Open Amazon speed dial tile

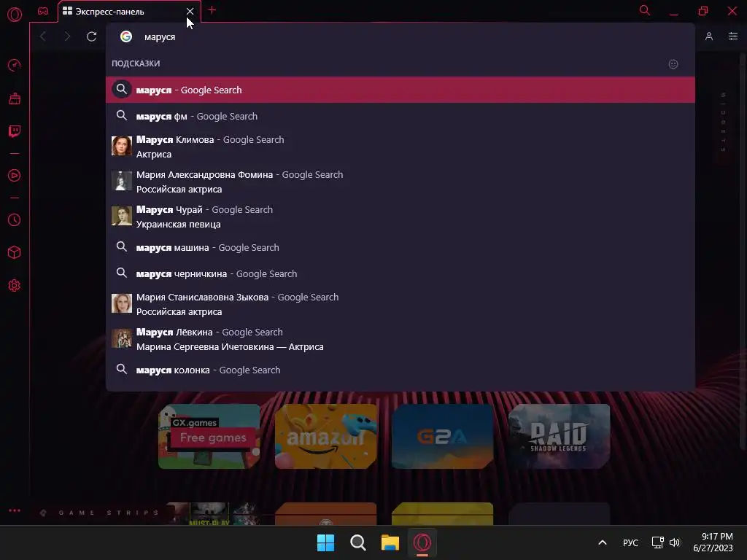click(326, 436)
